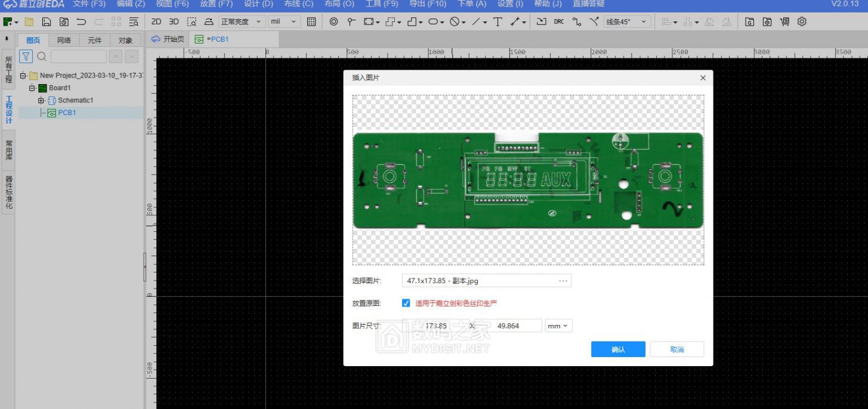Click the shopping cart order icon

point(784,21)
